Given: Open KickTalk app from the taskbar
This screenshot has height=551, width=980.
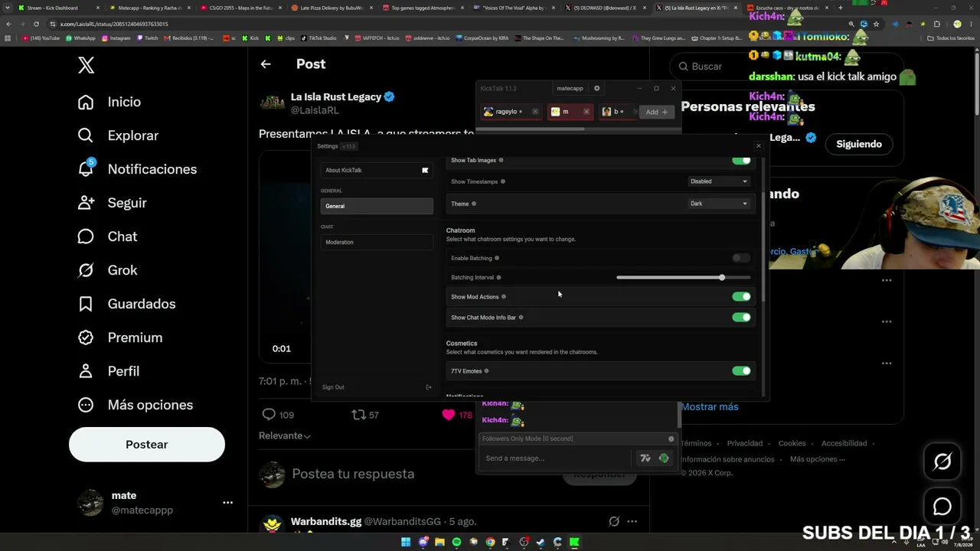Looking at the screenshot, I should [574, 543].
